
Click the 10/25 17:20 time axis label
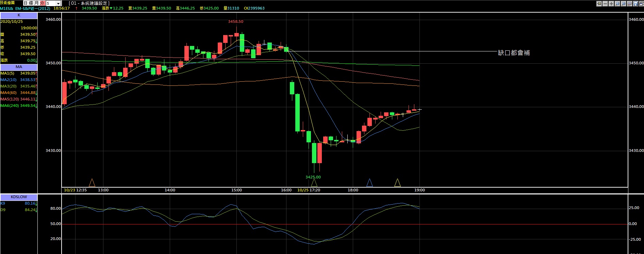pyautogui.click(x=309, y=190)
